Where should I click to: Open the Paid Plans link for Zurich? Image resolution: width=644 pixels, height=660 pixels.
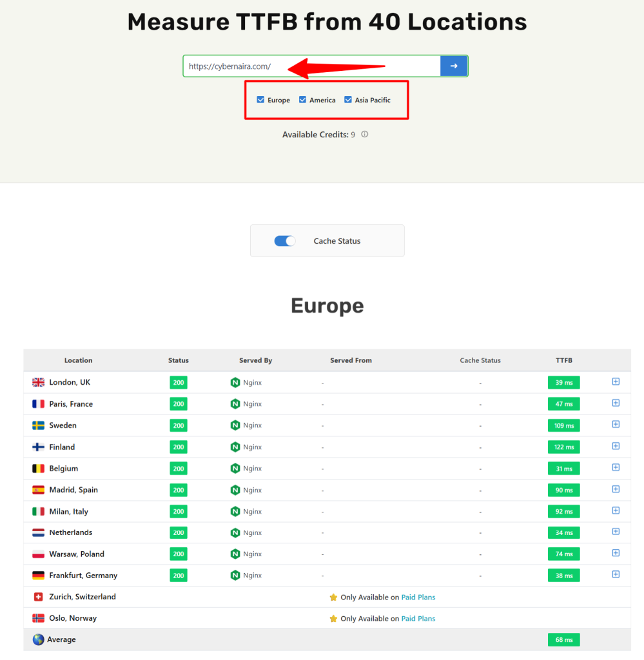tap(418, 597)
